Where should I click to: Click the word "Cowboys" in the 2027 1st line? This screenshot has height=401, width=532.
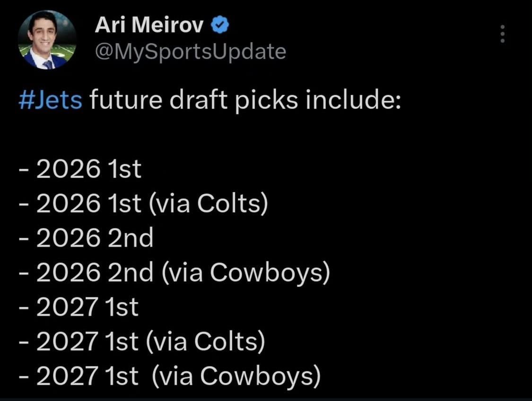coord(260,375)
